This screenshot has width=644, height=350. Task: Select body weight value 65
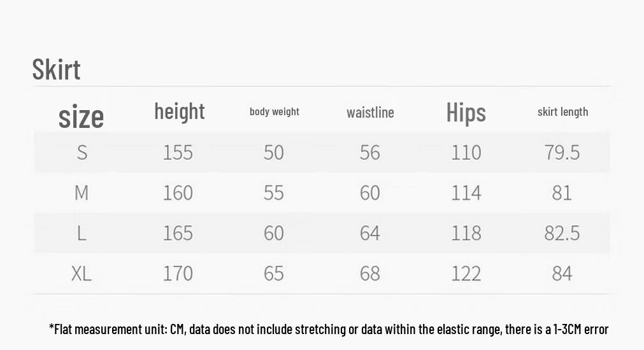coord(273,273)
